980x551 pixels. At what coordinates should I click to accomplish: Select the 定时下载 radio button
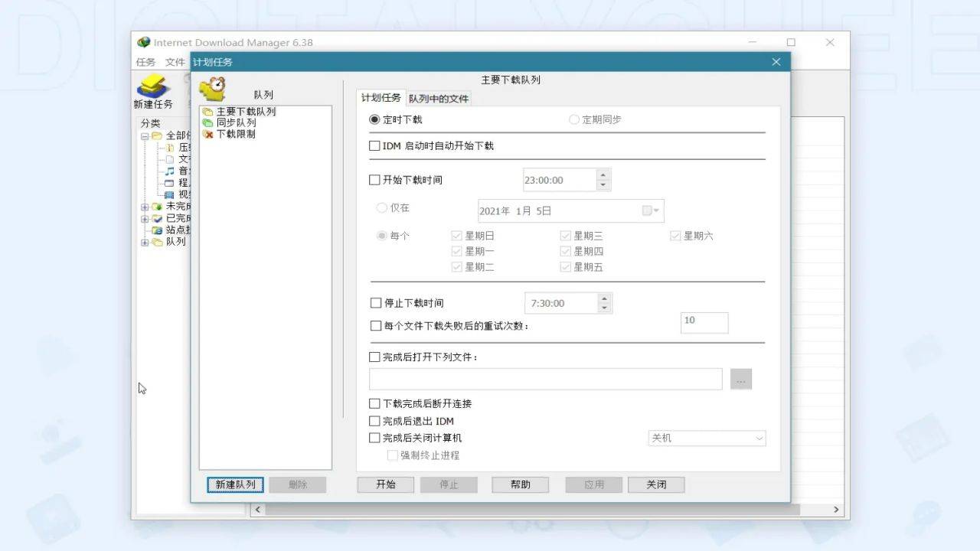click(374, 119)
